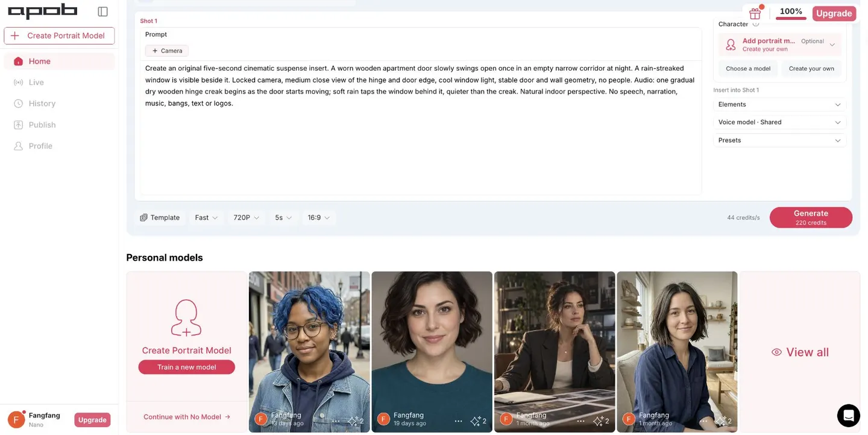Click the Fangfang avatar in sidebar
Image resolution: width=868 pixels, height=435 pixels.
(x=16, y=419)
